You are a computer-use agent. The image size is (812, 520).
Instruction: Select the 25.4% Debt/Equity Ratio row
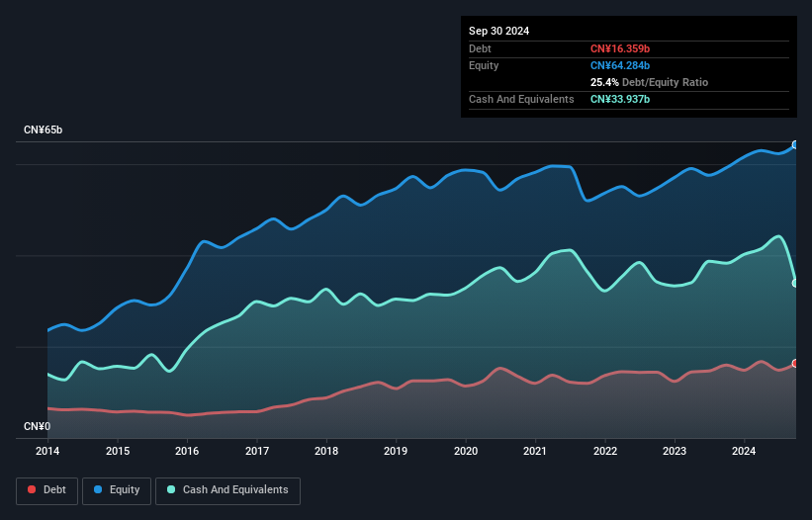coord(649,82)
